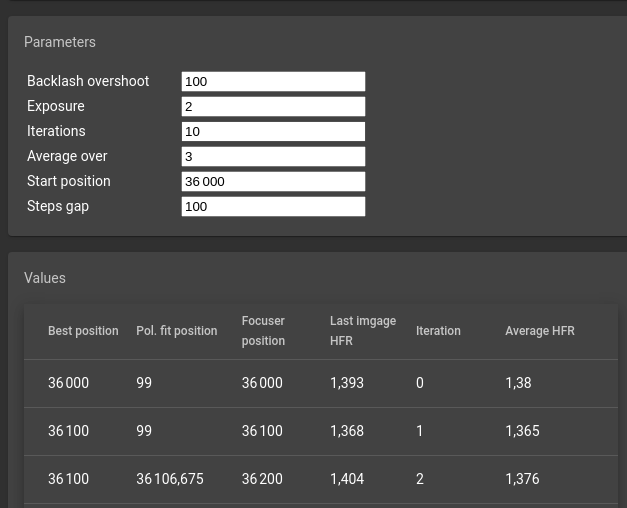The width and height of the screenshot is (627, 508).
Task: Click the Last image HFR value 1,404
Action: click(347, 479)
